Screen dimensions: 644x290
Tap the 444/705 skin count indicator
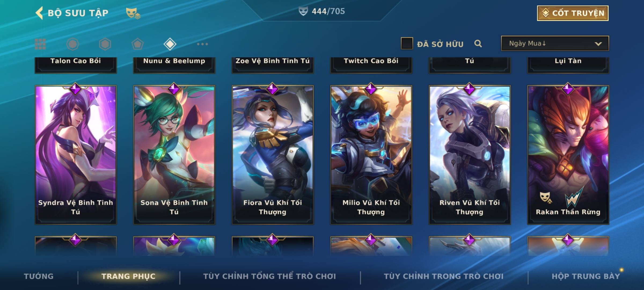coord(322,11)
